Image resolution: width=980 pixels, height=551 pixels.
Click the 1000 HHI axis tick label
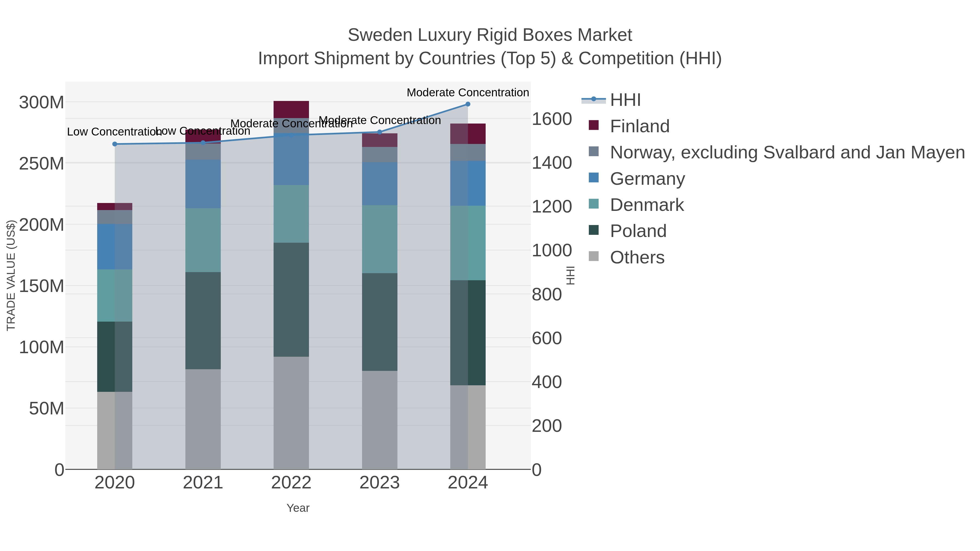552,250
